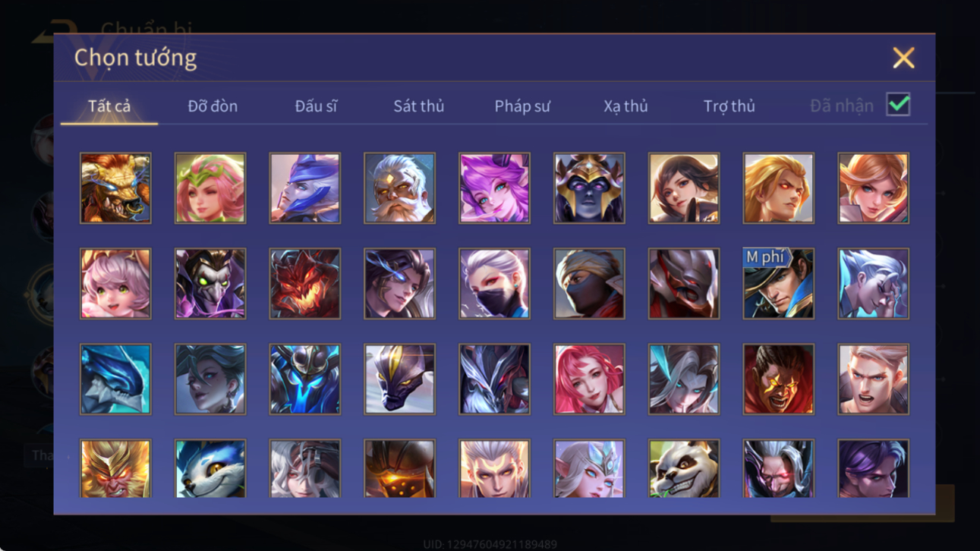Image resolution: width=980 pixels, height=551 pixels.
Task: Switch to the Đỡ đòn tab
Action: pos(213,106)
